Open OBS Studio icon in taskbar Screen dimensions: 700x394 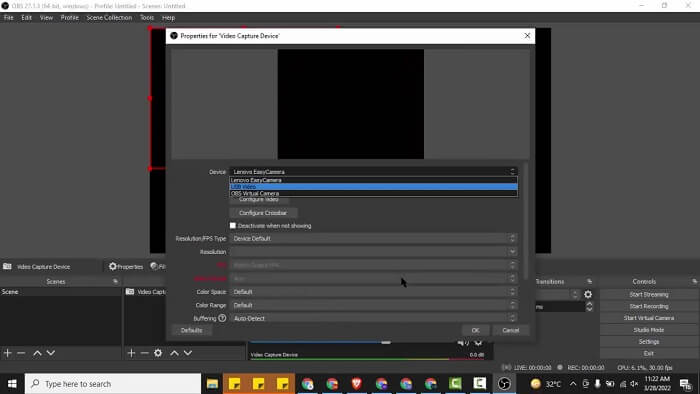[504, 384]
